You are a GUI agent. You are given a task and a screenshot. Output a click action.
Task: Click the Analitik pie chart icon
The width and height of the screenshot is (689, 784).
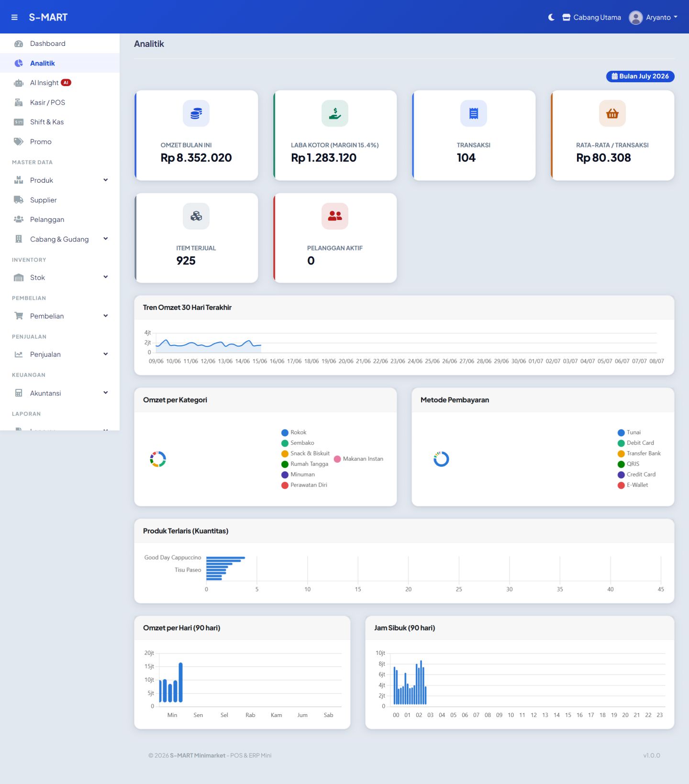coord(19,63)
